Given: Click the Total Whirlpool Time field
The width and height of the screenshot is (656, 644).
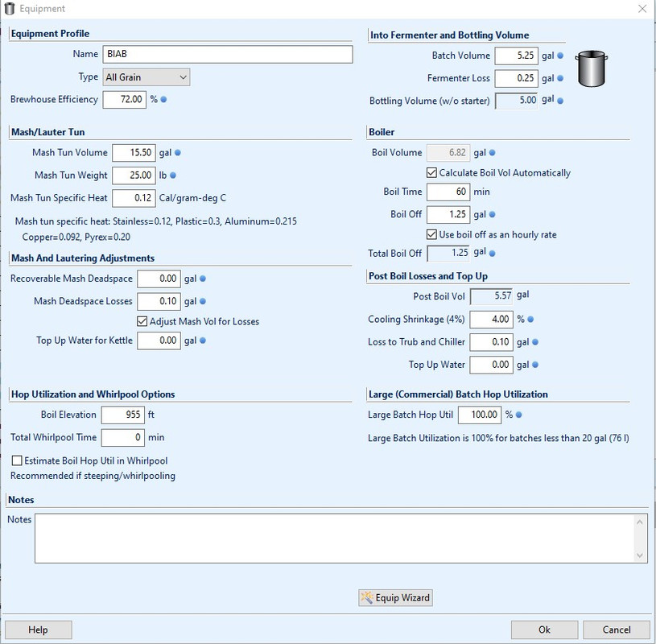Looking at the screenshot, I should 123,438.
